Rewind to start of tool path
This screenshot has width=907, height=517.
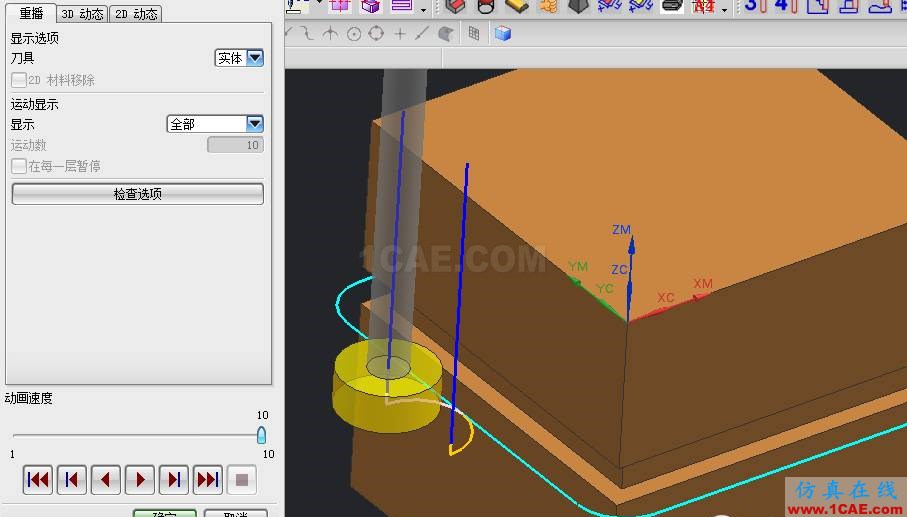point(38,479)
